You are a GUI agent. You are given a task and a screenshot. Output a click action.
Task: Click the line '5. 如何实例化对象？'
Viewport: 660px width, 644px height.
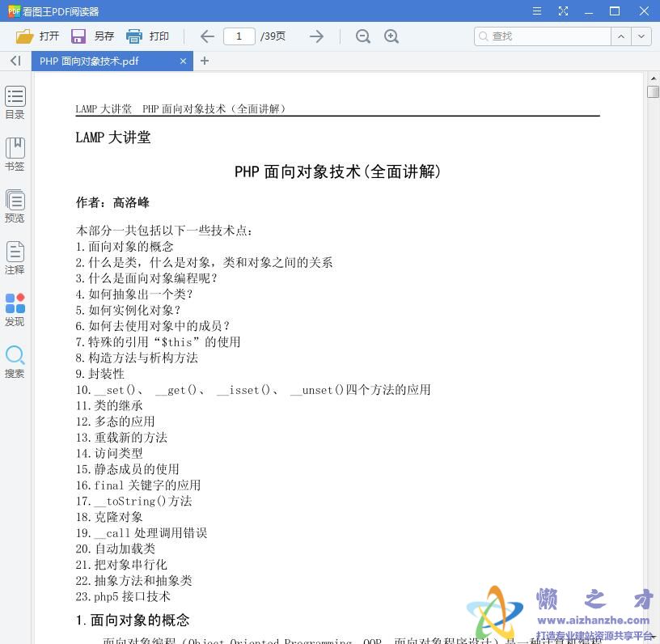pos(129,310)
